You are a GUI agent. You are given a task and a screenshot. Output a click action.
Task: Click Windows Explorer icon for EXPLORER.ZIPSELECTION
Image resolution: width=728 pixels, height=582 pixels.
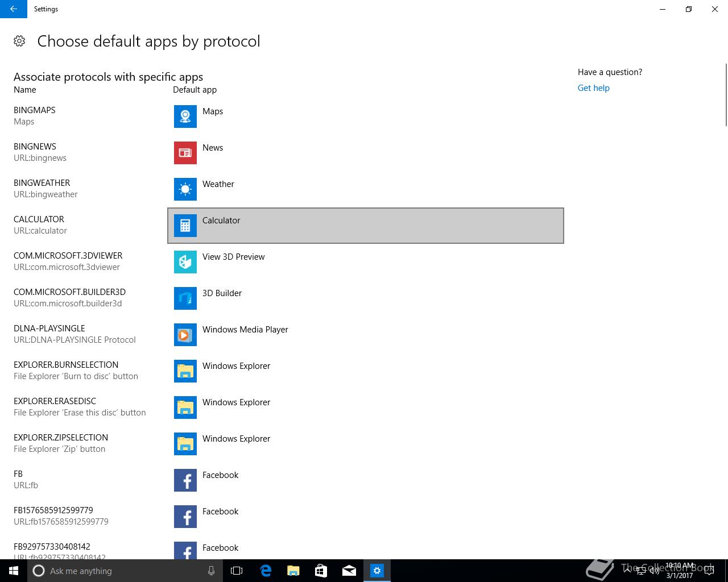click(185, 444)
